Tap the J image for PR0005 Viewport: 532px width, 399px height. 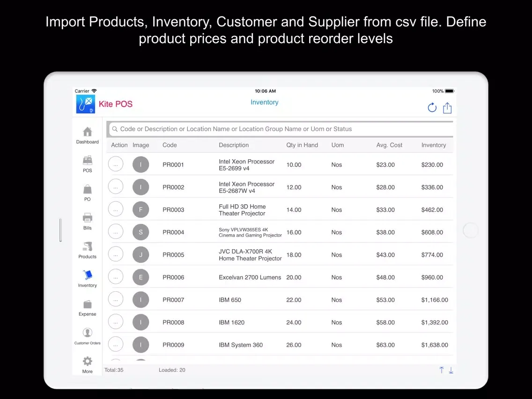(141, 254)
